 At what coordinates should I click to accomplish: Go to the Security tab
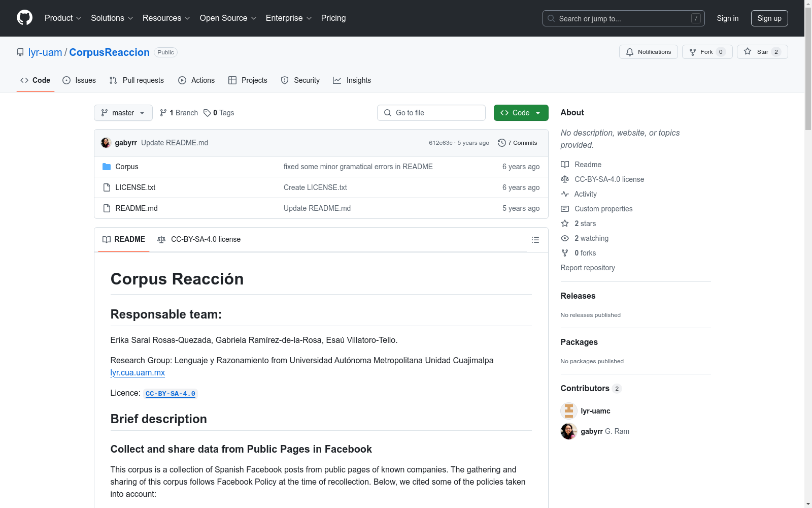coord(300,80)
